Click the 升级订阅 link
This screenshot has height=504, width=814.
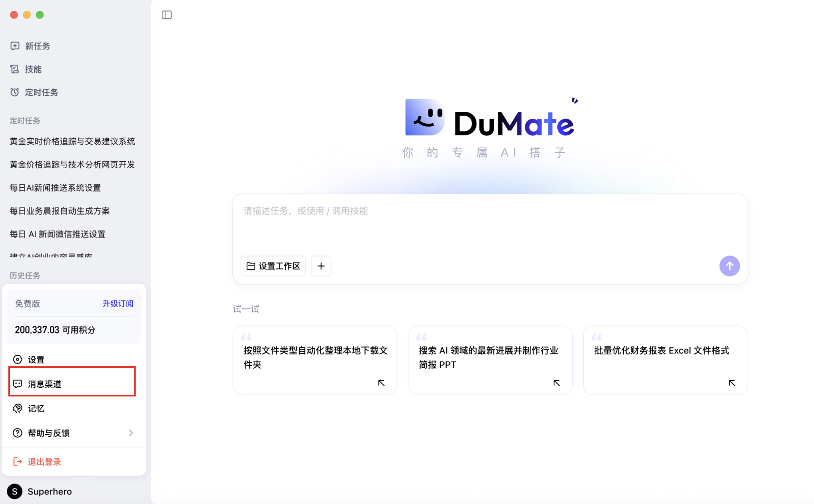118,303
